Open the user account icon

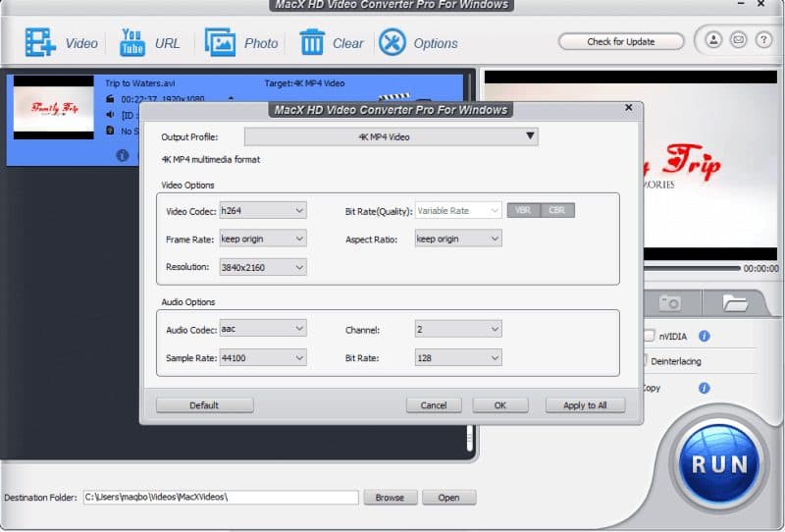coord(713,39)
